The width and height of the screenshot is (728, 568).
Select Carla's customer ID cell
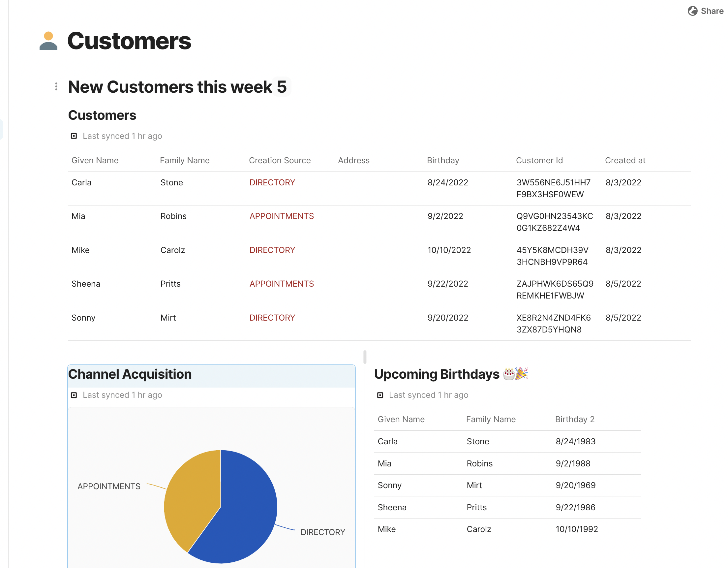click(553, 188)
